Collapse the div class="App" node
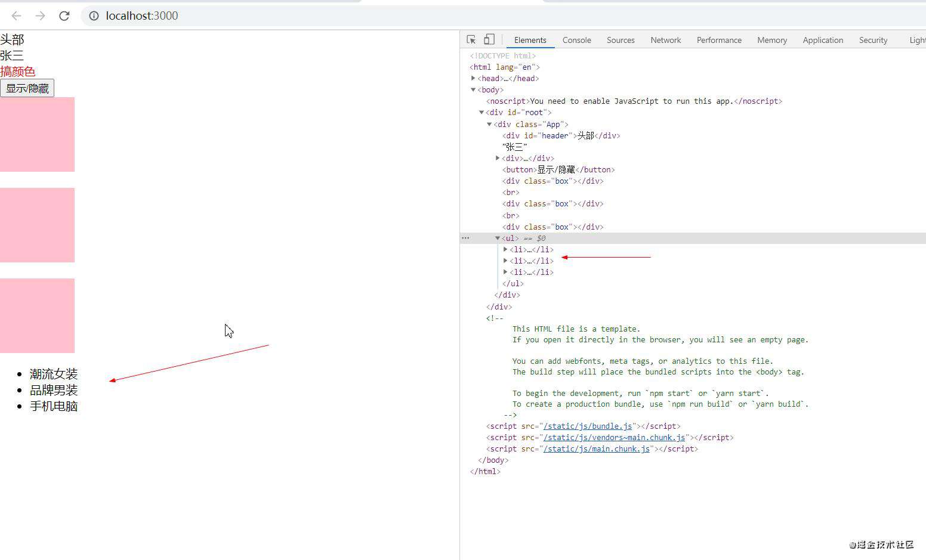Image resolution: width=926 pixels, height=560 pixels. (489, 124)
